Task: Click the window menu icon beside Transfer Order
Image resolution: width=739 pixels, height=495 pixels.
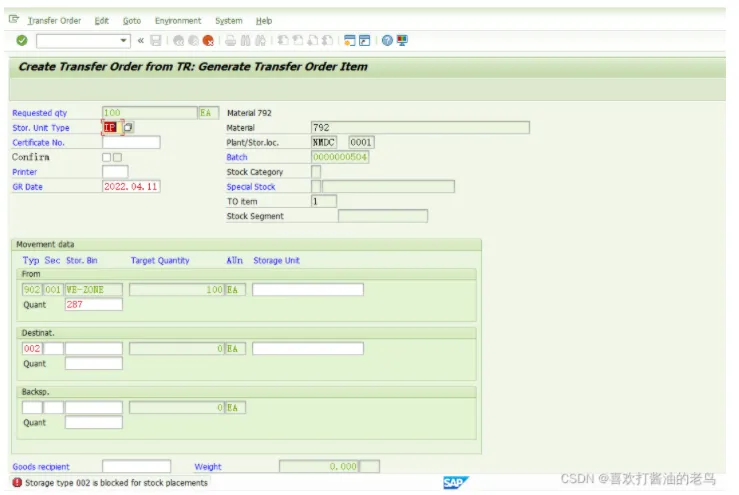Action: pyautogui.click(x=14, y=19)
